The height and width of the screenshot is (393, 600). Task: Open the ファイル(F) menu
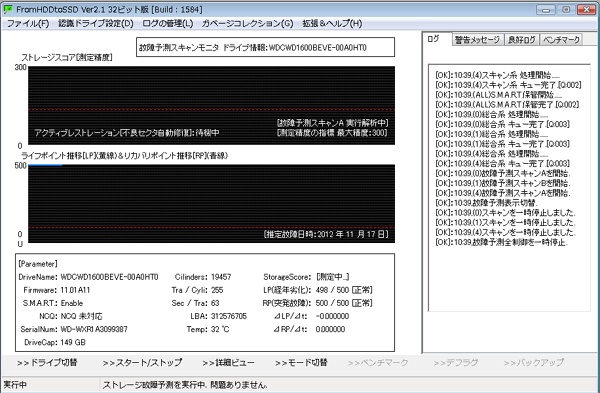[28, 24]
